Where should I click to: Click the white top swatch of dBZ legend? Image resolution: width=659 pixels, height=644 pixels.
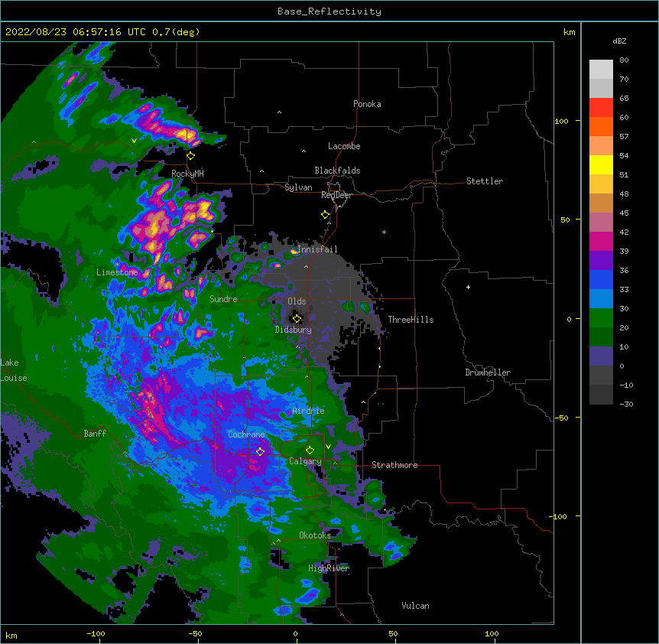pos(601,70)
